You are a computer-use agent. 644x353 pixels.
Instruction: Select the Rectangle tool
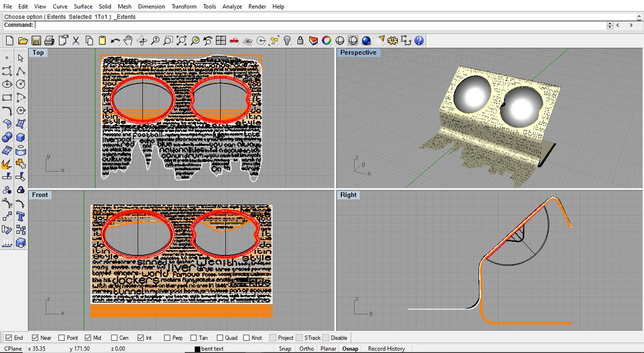point(8,98)
